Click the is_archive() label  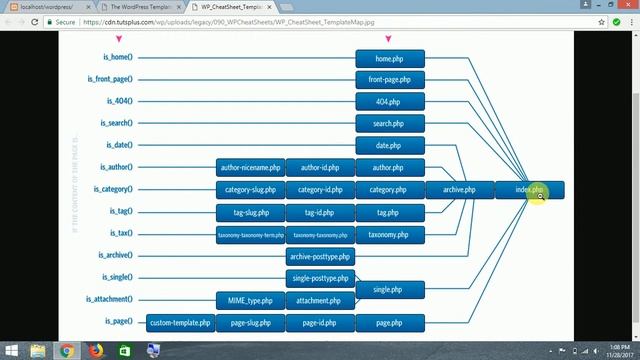[115, 255]
